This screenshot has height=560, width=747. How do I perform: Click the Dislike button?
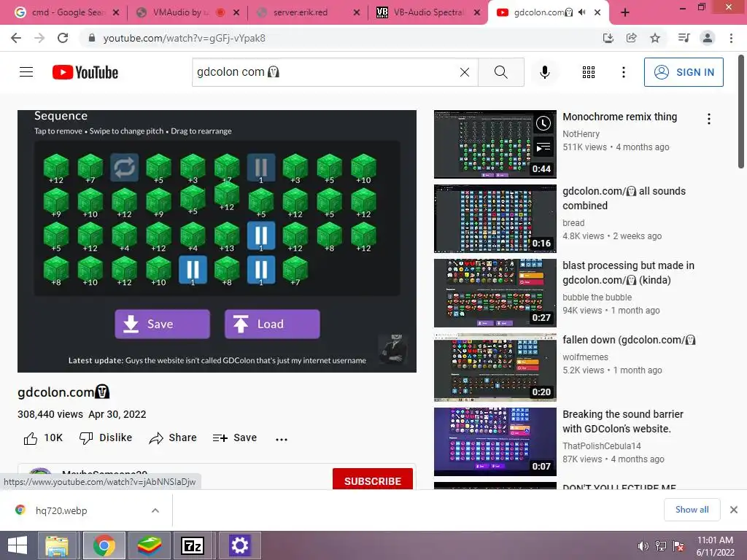[x=106, y=438]
